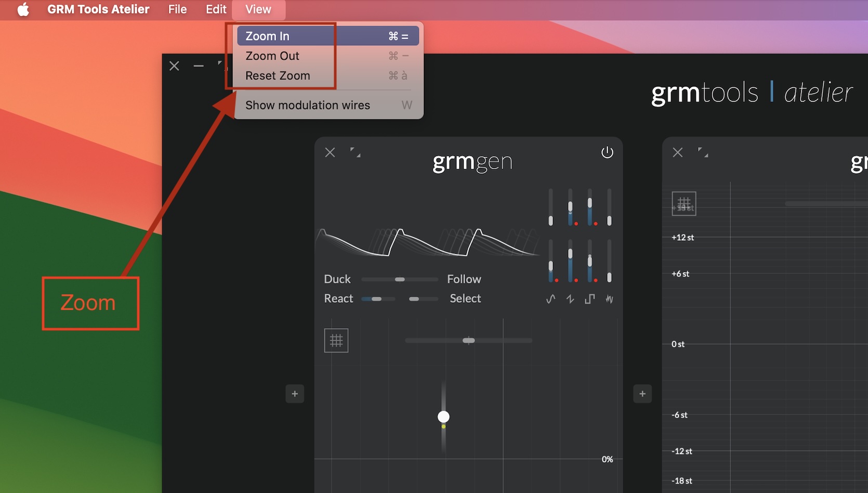Screen dimensions: 868x493
Task: Open the File menu
Action: pos(177,9)
